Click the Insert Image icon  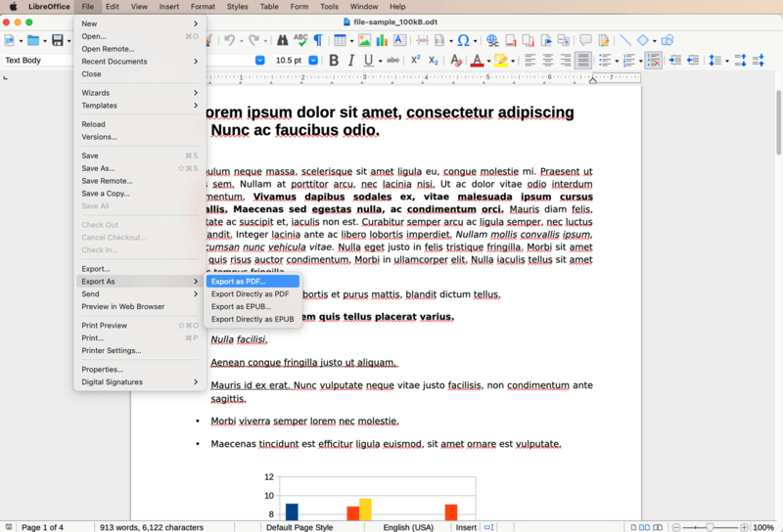click(364, 40)
